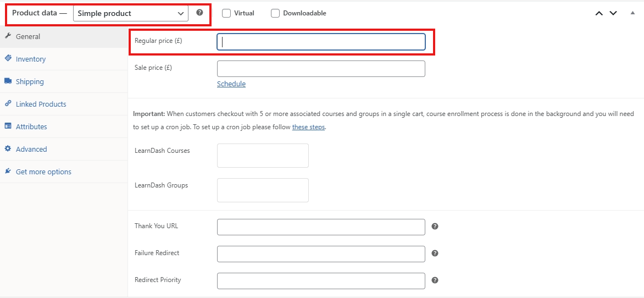Select the Get more options tab

point(64,172)
